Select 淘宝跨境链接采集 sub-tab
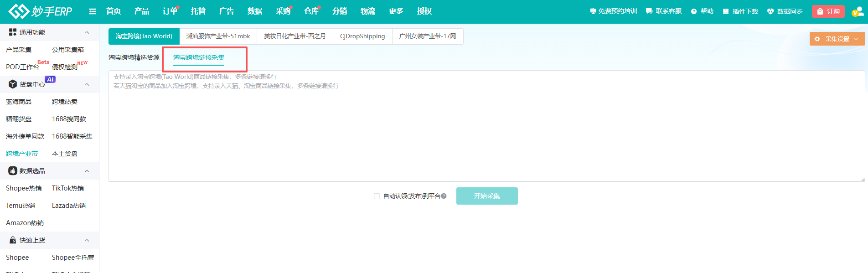The width and height of the screenshot is (868, 273). pyautogui.click(x=199, y=58)
